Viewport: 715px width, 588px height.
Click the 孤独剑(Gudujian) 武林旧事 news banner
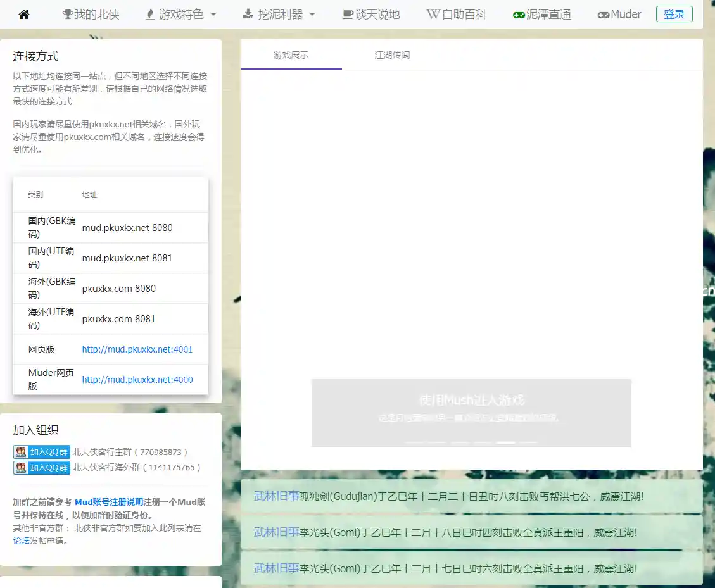tap(471, 496)
